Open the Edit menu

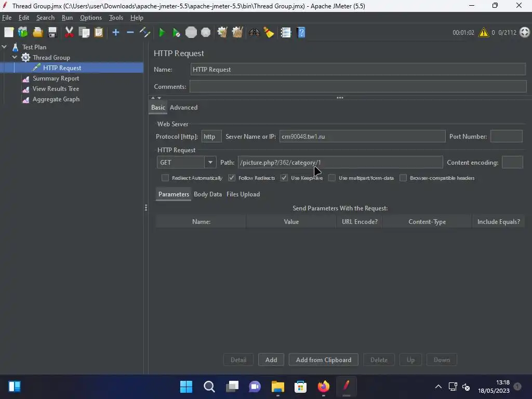[x=24, y=18]
